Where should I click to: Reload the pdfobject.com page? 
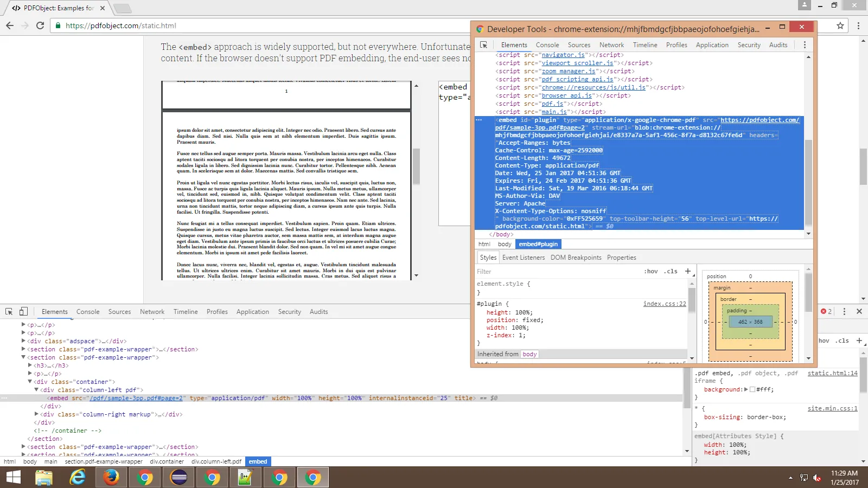coord(40,25)
